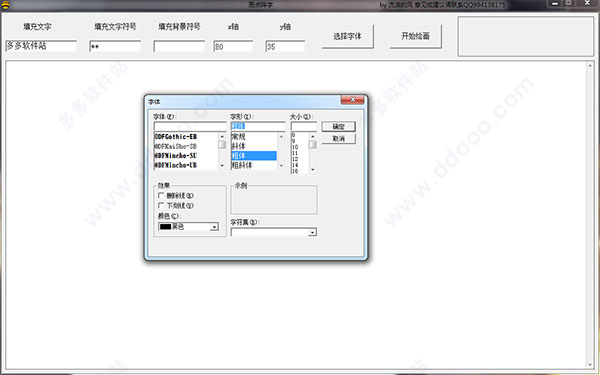Click the 选择字体 button
Screen dimensions: 600x375
tap(347, 36)
